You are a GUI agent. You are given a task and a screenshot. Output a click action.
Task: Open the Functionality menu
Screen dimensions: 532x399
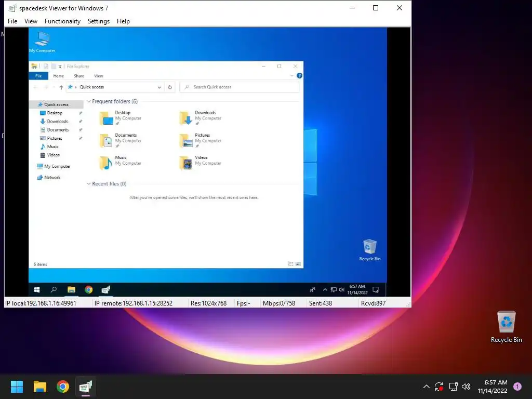tap(62, 21)
